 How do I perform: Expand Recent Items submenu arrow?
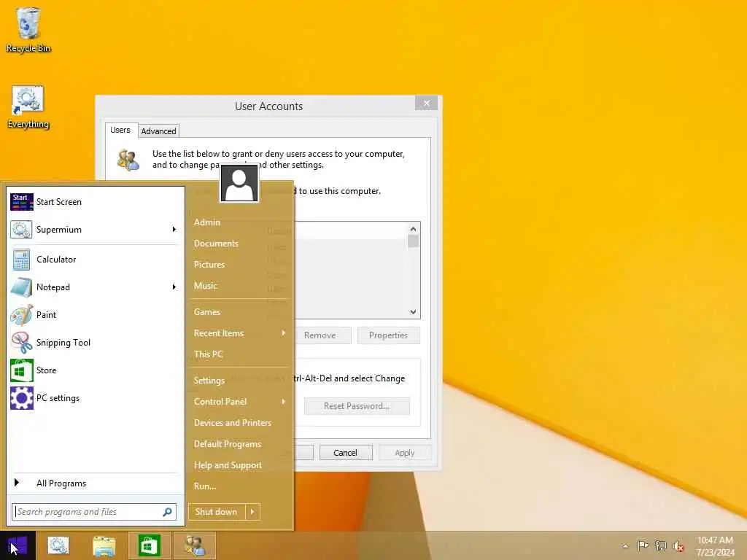coord(284,333)
